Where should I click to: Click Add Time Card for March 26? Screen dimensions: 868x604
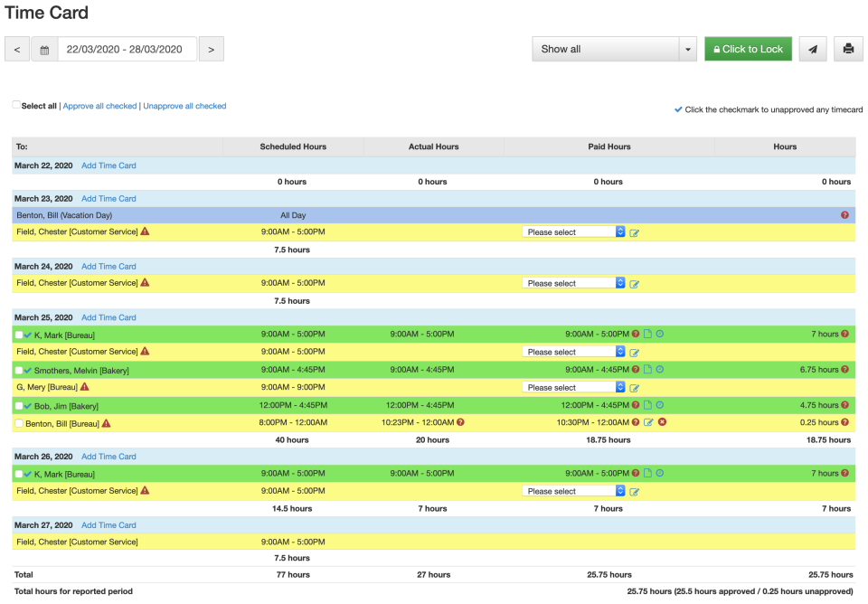tap(108, 456)
